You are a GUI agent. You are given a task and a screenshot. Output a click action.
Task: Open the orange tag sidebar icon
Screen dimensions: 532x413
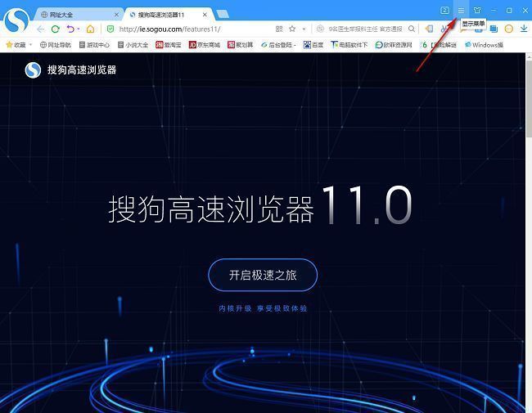tap(429, 29)
